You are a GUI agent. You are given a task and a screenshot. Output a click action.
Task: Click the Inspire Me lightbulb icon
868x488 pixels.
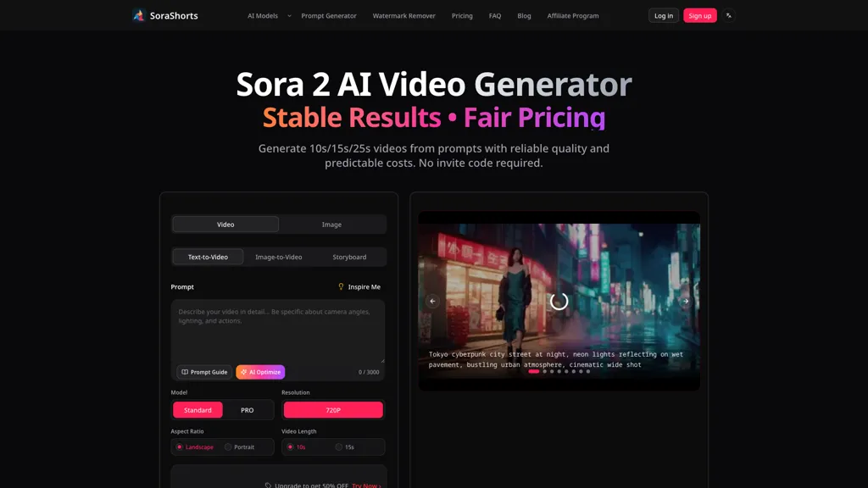[x=341, y=286]
